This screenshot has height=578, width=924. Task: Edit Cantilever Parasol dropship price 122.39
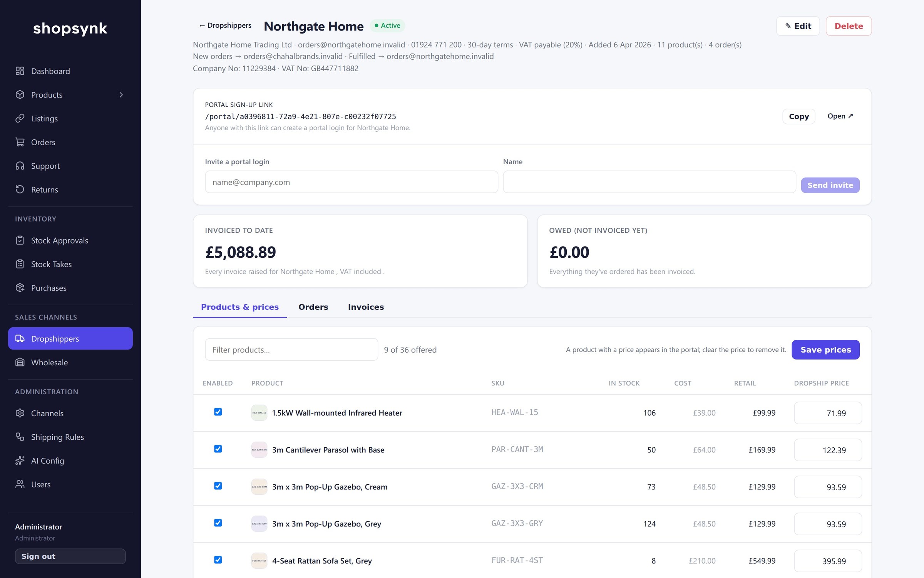point(828,450)
